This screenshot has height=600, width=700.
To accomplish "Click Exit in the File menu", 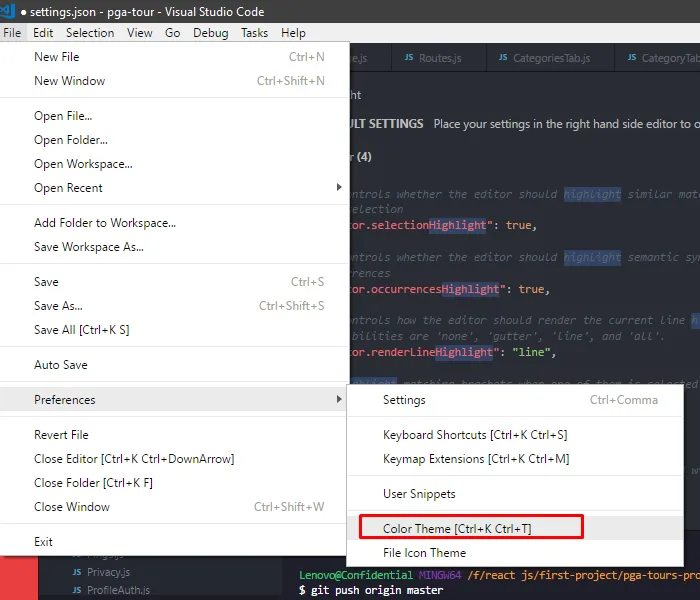I will coord(175,542).
